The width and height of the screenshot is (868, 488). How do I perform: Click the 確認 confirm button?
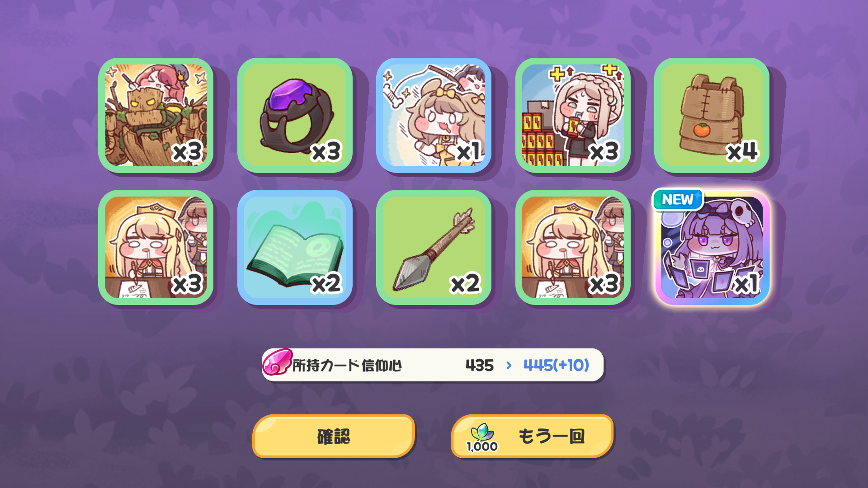point(334,436)
